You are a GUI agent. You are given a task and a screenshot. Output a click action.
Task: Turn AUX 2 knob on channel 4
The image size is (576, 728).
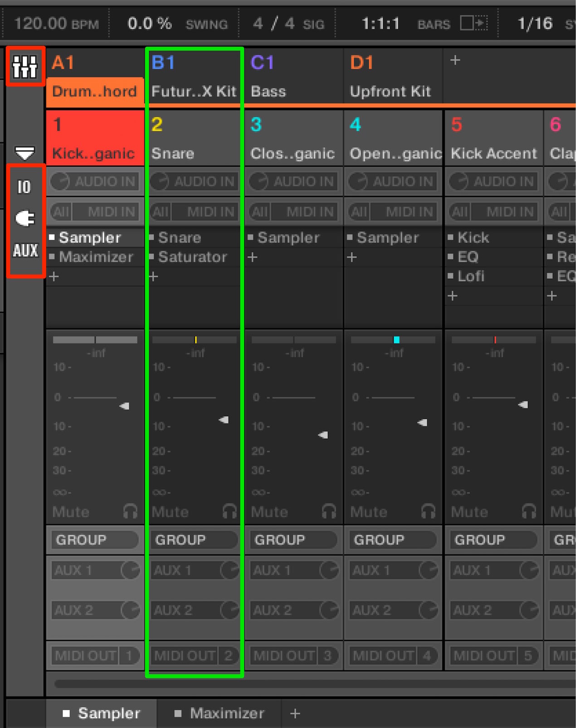click(429, 610)
